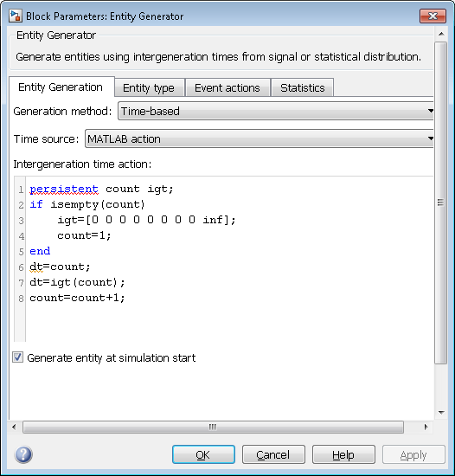
Task: Click the 'Generation method:' label
Action: pos(62,111)
